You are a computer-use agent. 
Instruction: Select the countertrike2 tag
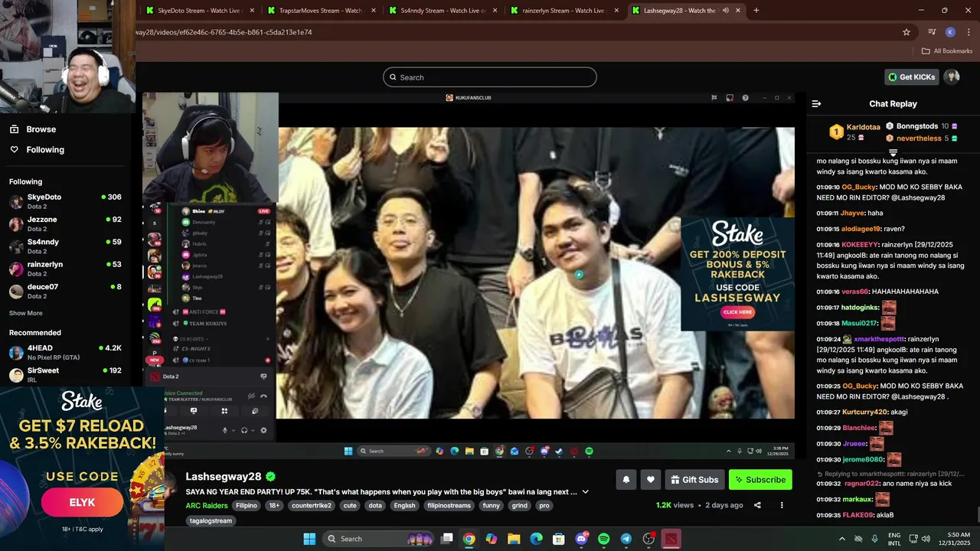[x=312, y=506]
